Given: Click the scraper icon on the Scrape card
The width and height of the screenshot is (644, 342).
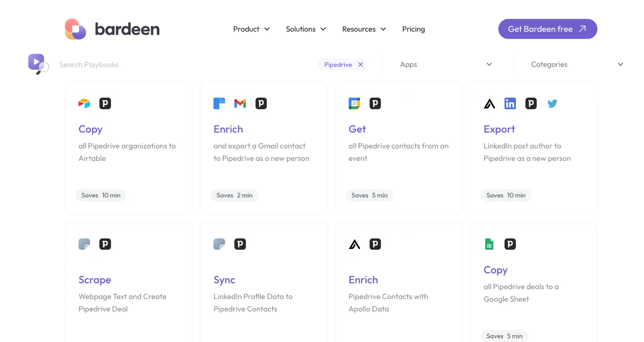Looking at the screenshot, I should (84, 244).
